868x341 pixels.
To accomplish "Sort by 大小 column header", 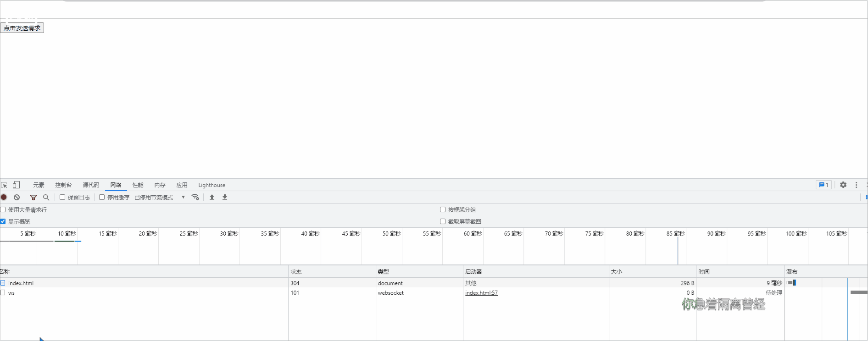I will (x=652, y=271).
